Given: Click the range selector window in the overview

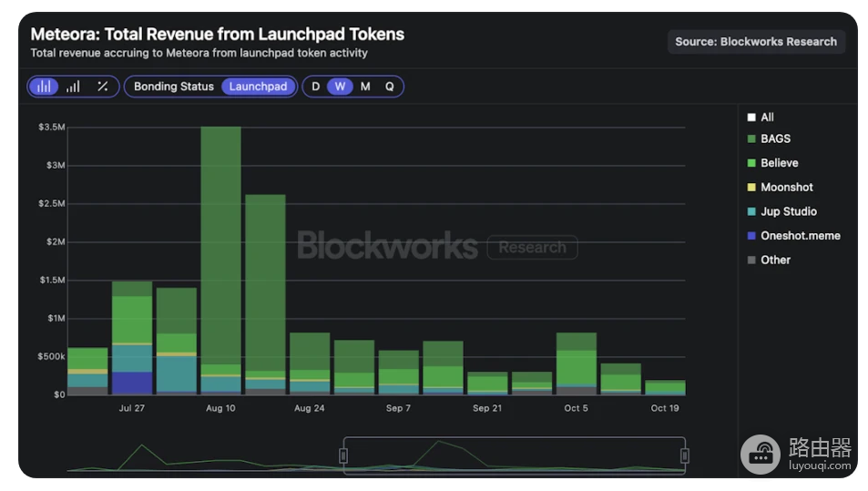Looking at the screenshot, I should (x=515, y=455).
